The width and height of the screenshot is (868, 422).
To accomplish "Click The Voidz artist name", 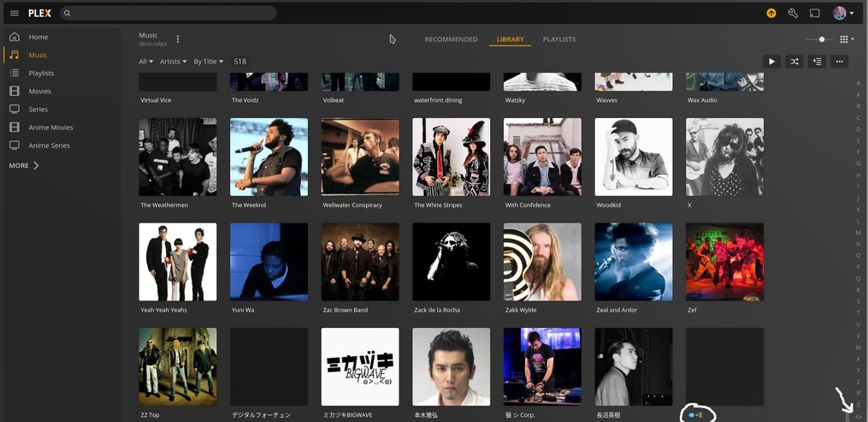I will pos(245,100).
